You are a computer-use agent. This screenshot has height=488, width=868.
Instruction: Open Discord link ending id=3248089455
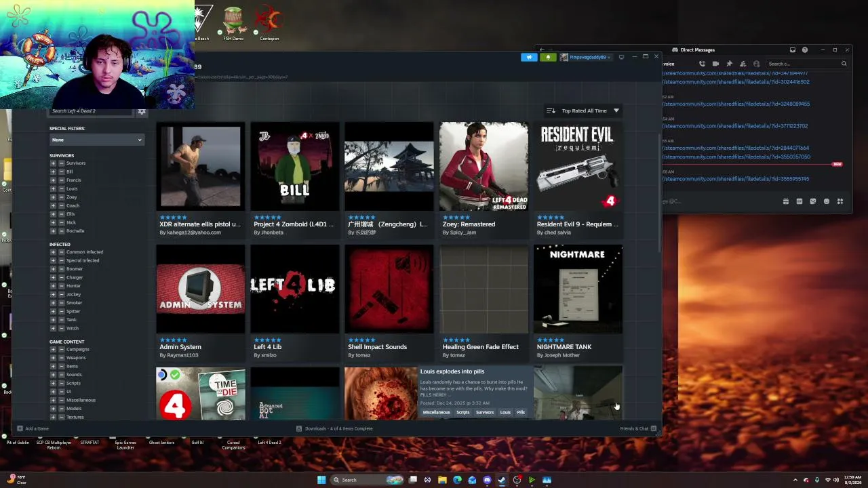coord(736,104)
